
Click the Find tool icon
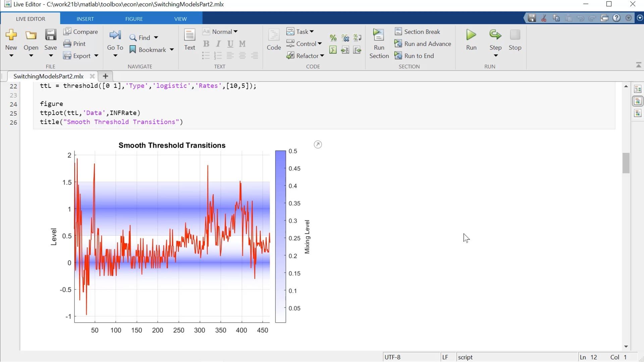pos(132,37)
